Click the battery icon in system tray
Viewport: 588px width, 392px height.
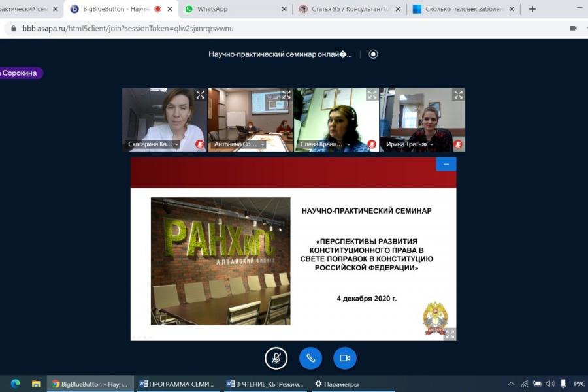[x=538, y=384]
